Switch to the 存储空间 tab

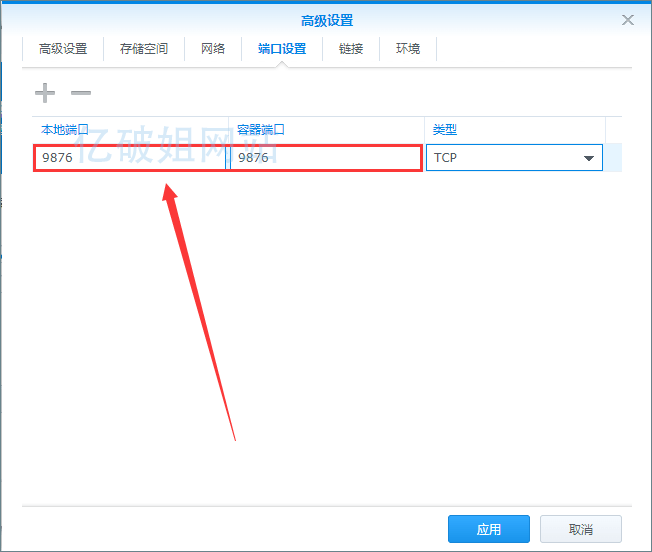coord(144,49)
